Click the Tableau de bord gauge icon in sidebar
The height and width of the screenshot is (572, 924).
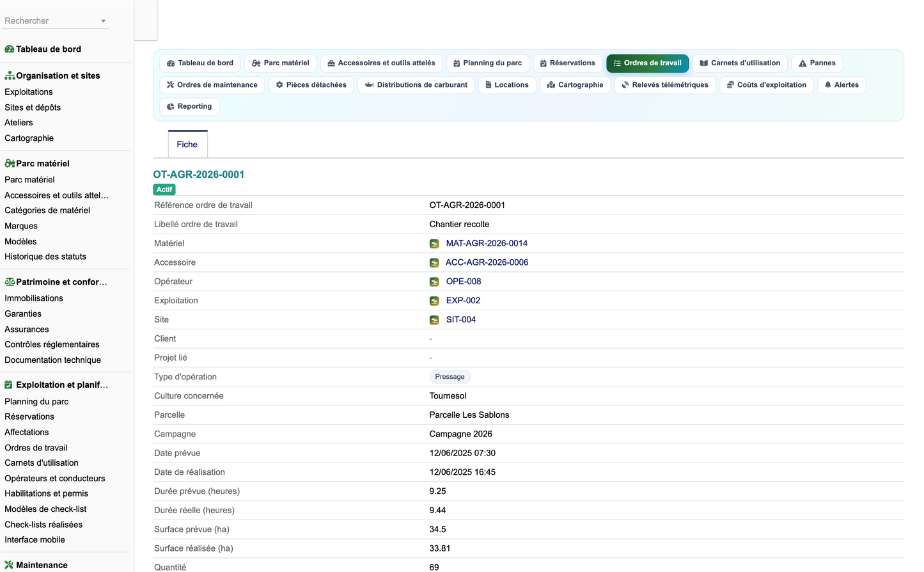[10, 49]
